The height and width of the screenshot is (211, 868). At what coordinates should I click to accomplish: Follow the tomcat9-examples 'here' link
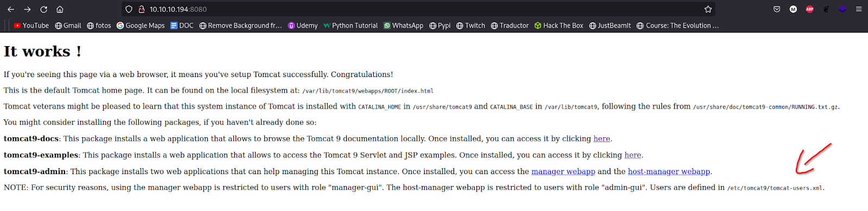pos(633,155)
